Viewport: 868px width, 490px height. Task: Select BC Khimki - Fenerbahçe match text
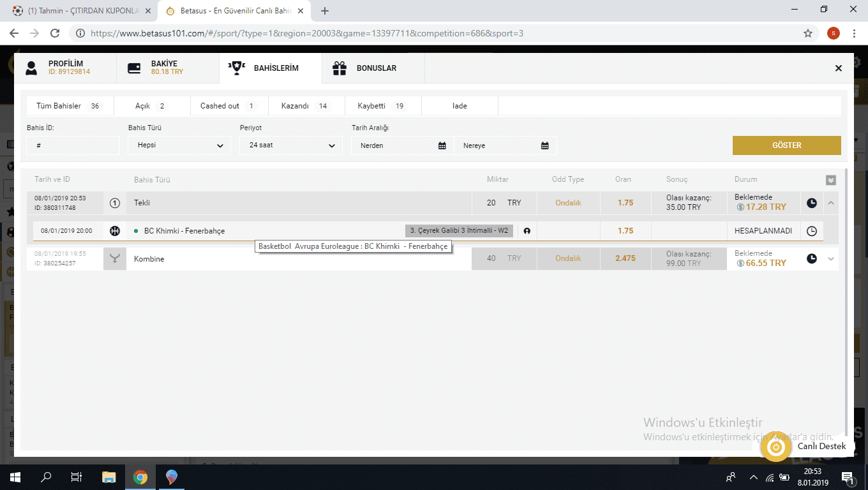[184, 231]
